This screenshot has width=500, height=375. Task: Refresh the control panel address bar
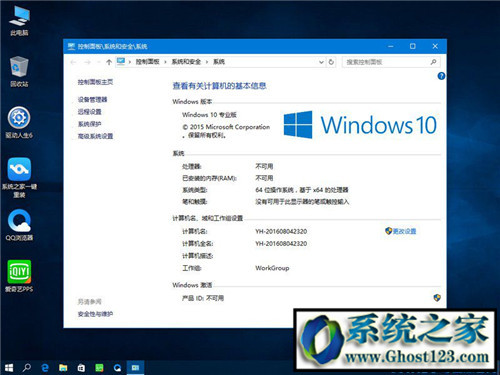331,62
